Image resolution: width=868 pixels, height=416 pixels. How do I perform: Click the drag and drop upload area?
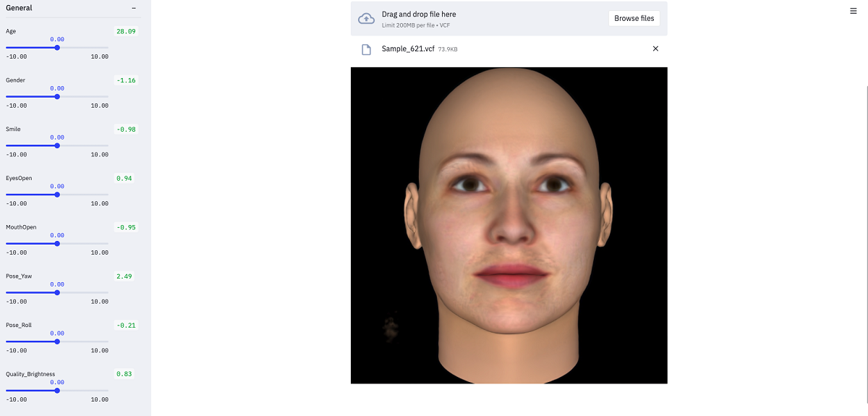point(492,19)
